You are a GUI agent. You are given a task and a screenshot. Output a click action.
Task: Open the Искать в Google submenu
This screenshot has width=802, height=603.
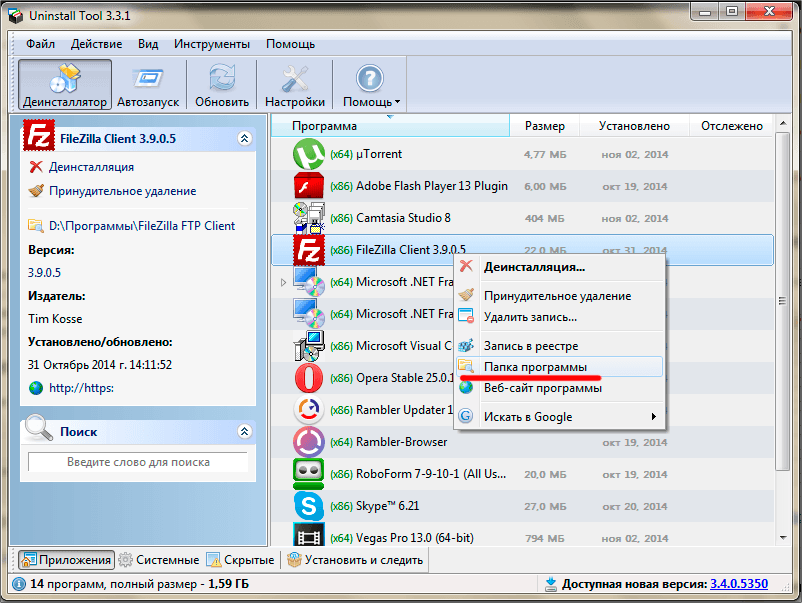pos(560,417)
